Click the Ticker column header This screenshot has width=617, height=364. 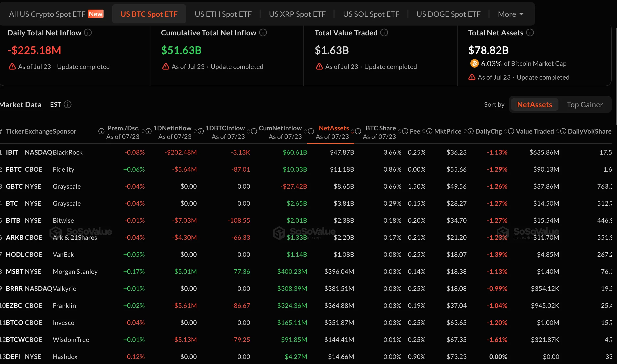[x=15, y=131]
